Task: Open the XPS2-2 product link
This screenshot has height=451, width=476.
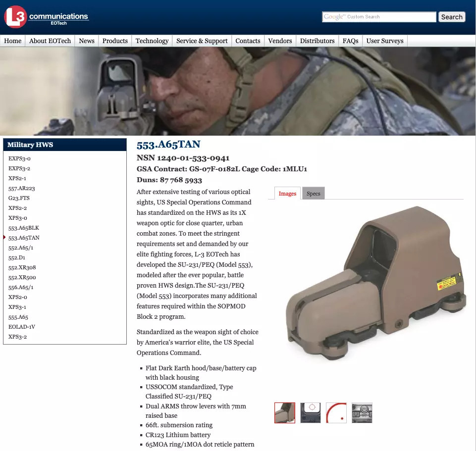Action: pos(18,208)
